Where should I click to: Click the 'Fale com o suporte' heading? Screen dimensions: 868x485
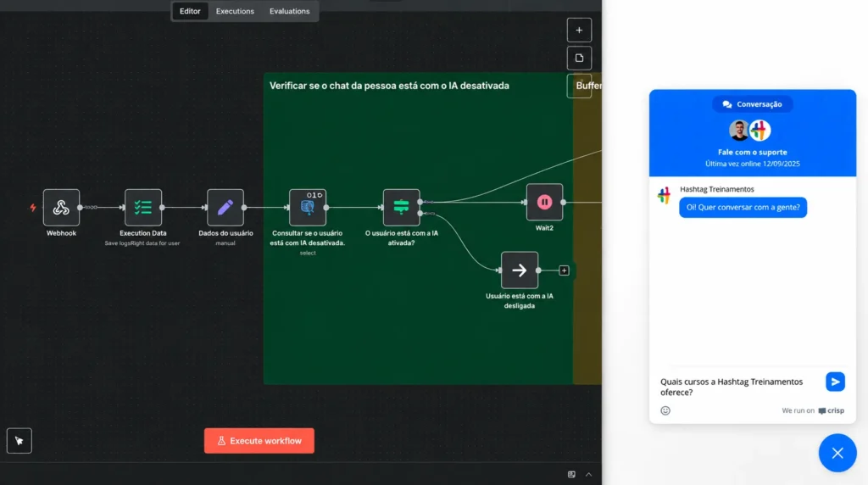point(753,152)
